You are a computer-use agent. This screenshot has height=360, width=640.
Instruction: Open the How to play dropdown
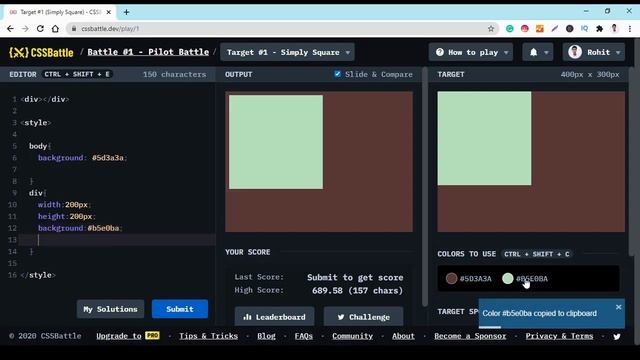(471, 52)
